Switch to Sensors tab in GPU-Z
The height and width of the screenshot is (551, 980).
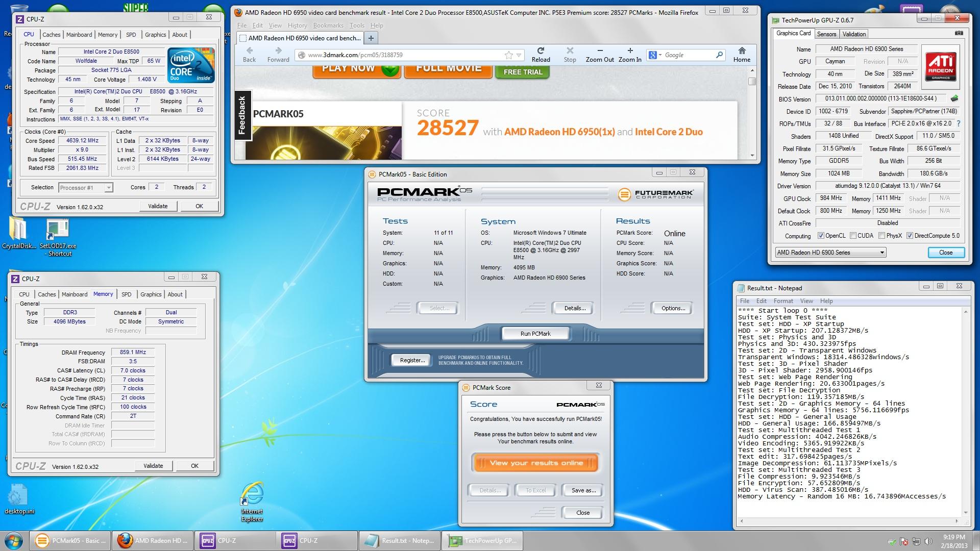(x=826, y=34)
